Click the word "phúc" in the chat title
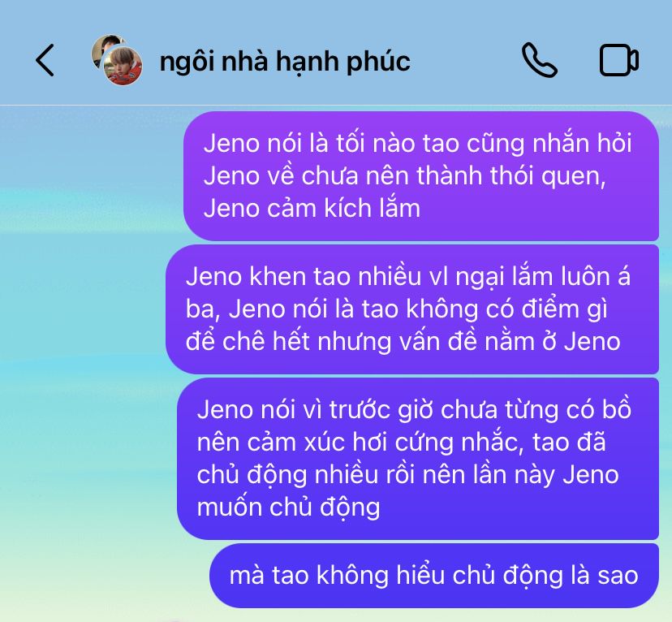 378,63
